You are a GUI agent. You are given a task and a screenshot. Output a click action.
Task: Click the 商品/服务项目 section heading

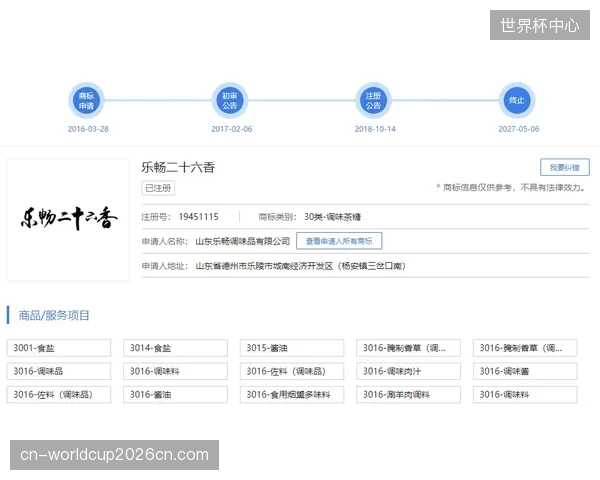54,315
